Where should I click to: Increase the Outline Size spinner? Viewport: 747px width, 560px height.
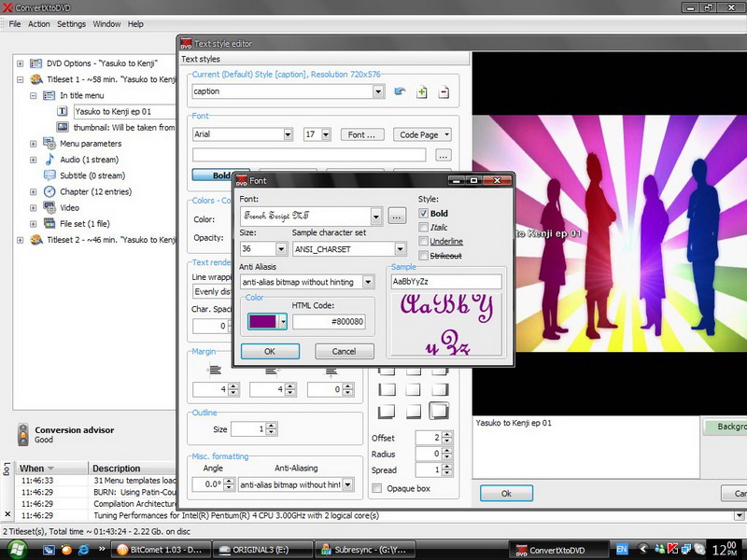[272, 426]
